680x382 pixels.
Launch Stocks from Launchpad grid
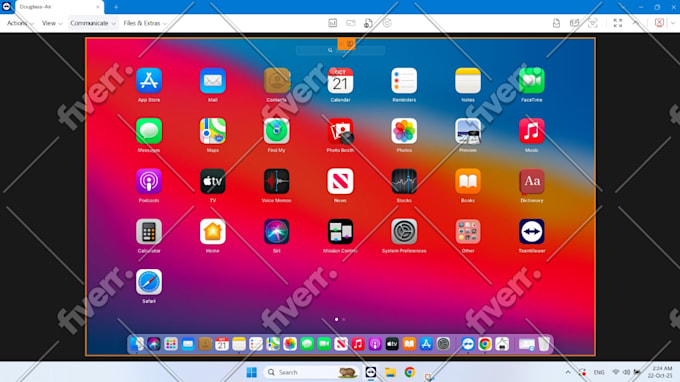click(x=404, y=182)
